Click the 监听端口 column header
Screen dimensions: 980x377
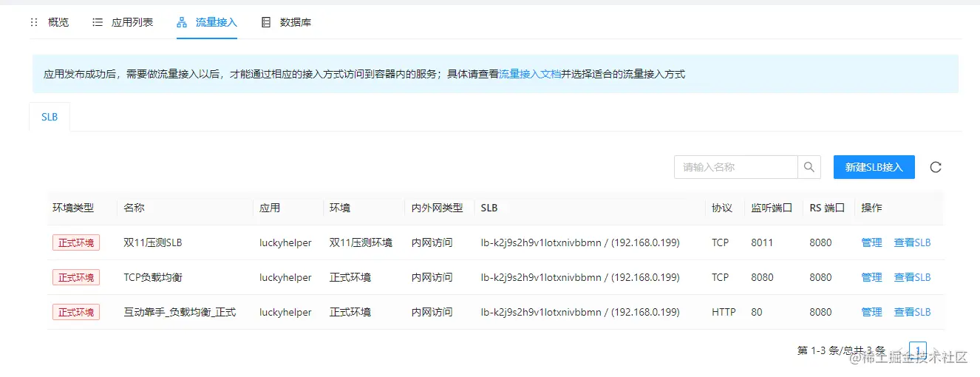[x=772, y=208]
